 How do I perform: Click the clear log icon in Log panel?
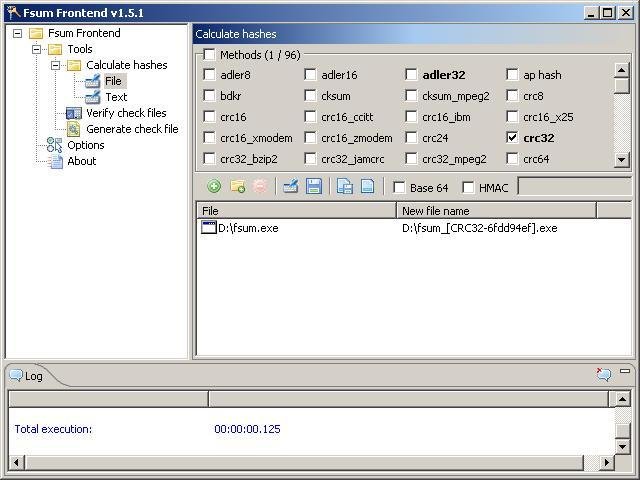603,375
